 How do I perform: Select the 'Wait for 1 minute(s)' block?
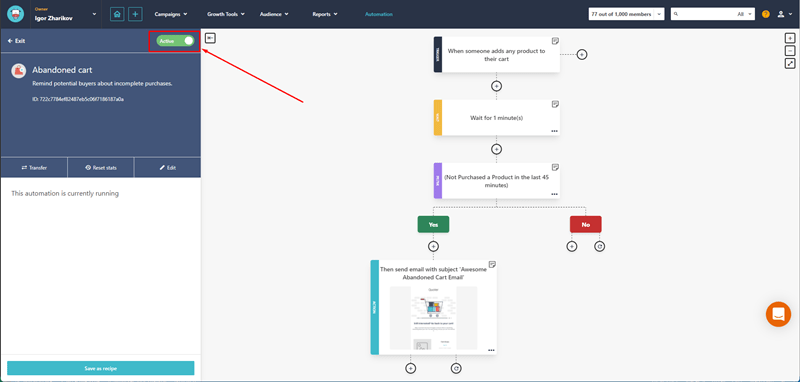(496, 118)
